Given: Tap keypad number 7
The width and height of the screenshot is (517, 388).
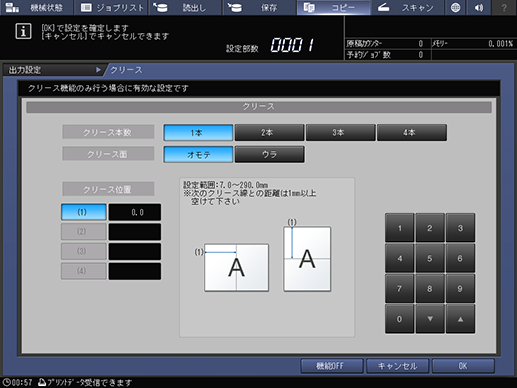Looking at the screenshot, I should coord(400,289).
